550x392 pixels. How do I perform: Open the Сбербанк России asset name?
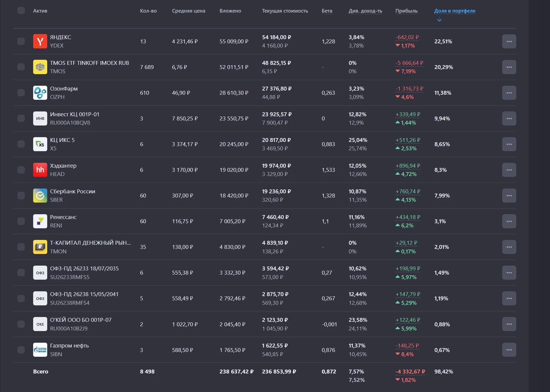point(73,191)
